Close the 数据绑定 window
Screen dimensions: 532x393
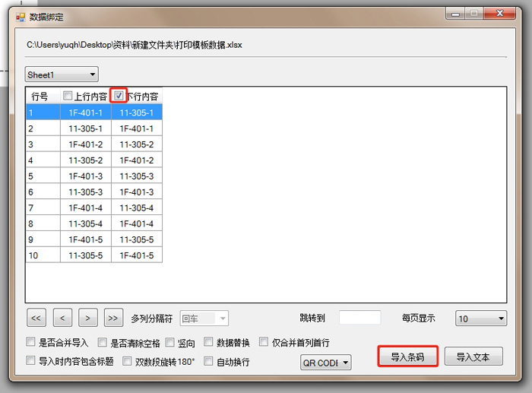click(500, 13)
